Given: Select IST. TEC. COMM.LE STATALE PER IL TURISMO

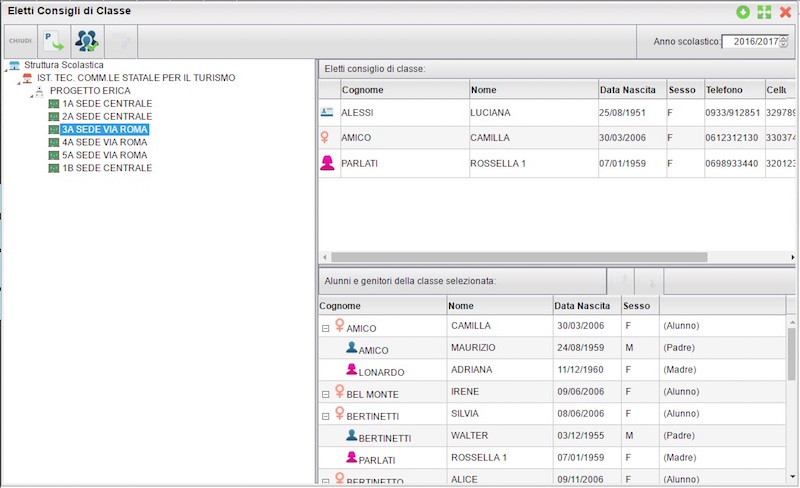Looking at the screenshot, I should (136, 78).
